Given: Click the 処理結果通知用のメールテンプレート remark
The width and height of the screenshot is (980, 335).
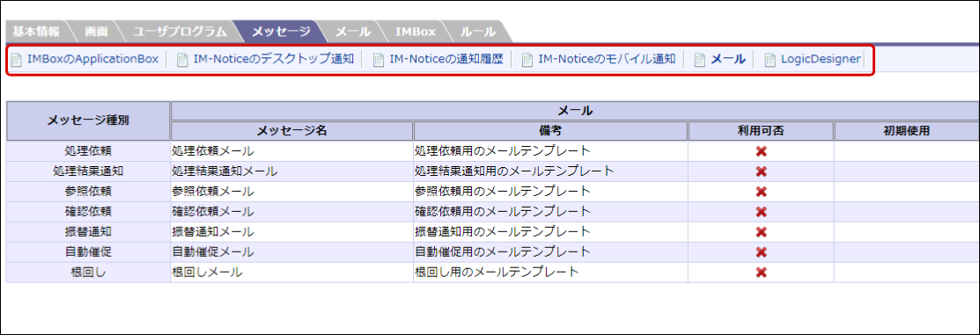Looking at the screenshot, I should coord(514,171).
